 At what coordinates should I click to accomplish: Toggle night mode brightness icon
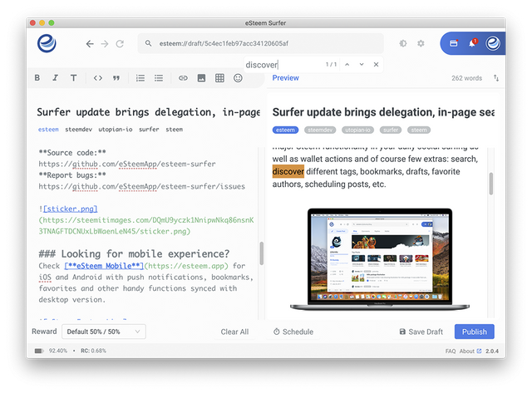[x=402, y=43]
